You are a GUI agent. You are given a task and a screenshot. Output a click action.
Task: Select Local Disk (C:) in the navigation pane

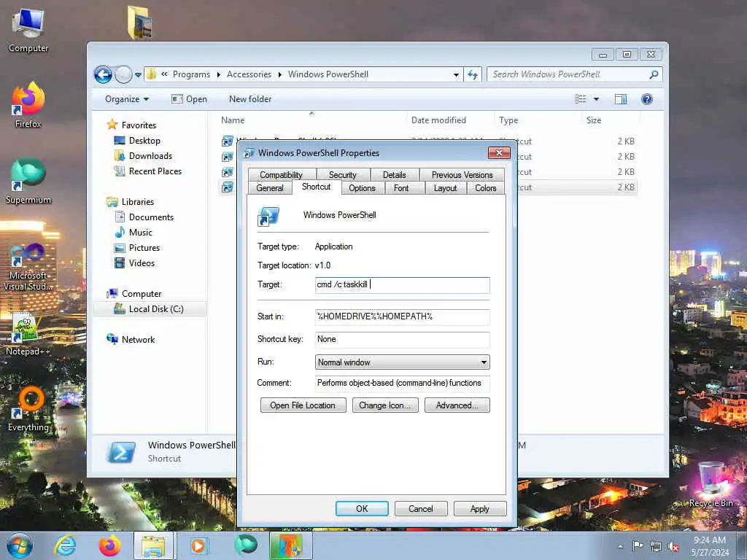(150, 309)
